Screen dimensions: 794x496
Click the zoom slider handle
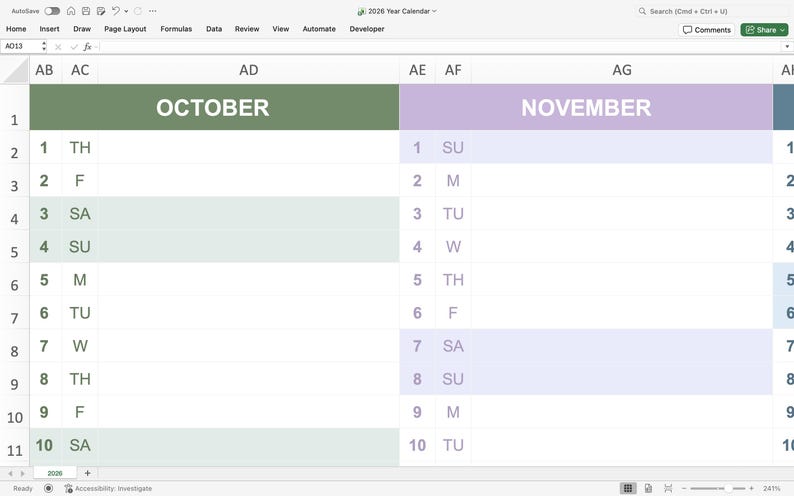coord(728,488)
